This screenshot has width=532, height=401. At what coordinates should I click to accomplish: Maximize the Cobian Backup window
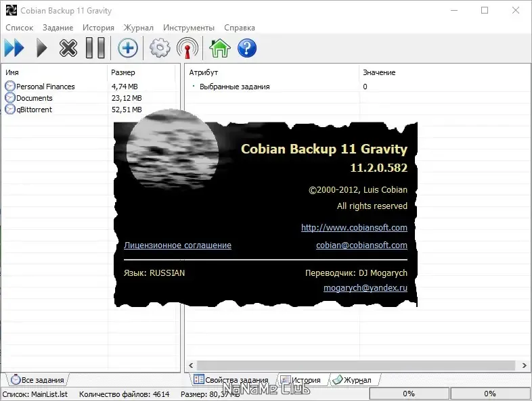485,11
